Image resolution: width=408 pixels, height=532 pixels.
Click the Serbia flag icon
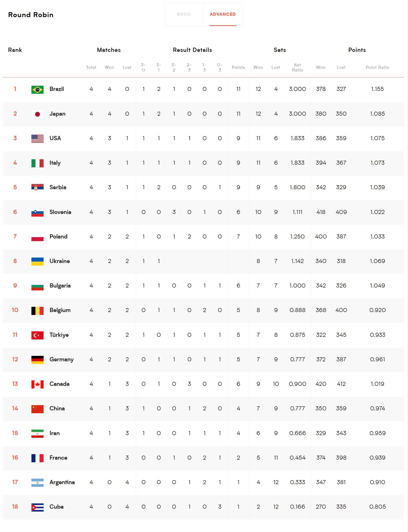click(37, 188)
